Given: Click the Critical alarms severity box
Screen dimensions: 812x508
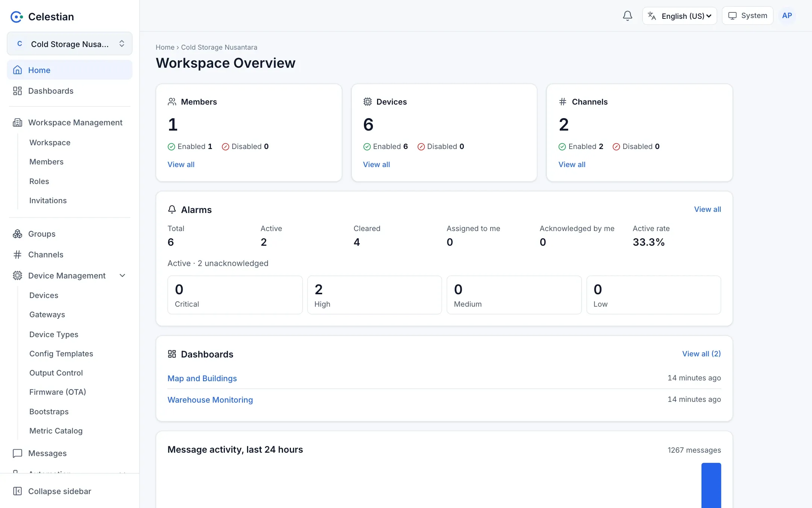Looking at the screenshot, I should pos(235,295).
